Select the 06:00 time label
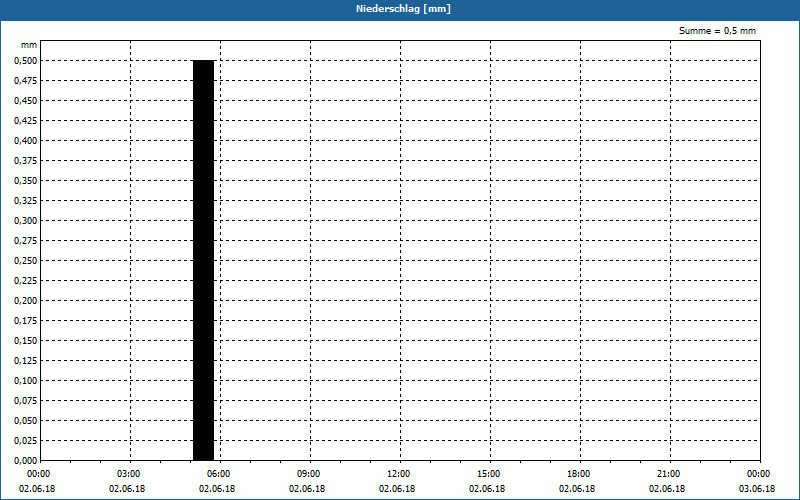The image size is (800, 500). click(218, 474)
